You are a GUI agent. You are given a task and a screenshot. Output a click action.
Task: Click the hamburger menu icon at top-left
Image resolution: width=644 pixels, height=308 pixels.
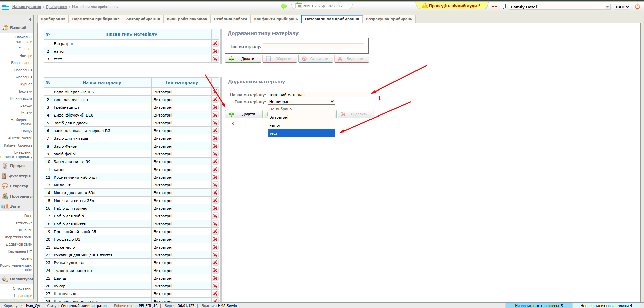click(5, 7)
